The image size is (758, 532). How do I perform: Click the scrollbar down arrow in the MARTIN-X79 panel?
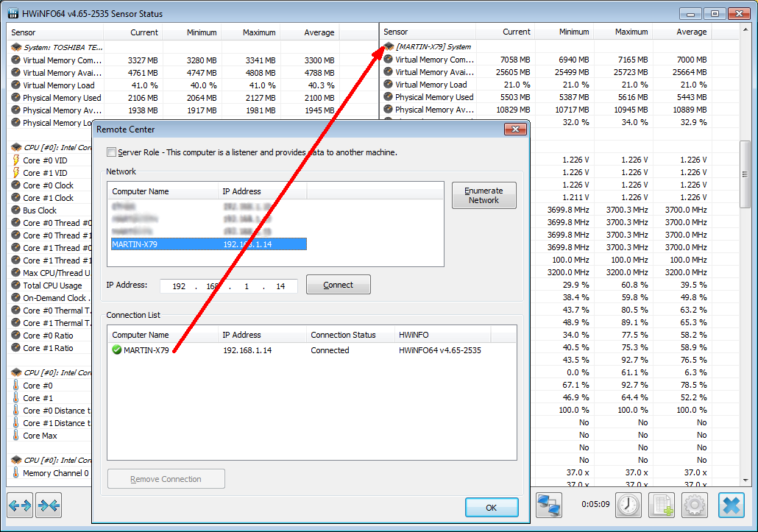point(745,480)
